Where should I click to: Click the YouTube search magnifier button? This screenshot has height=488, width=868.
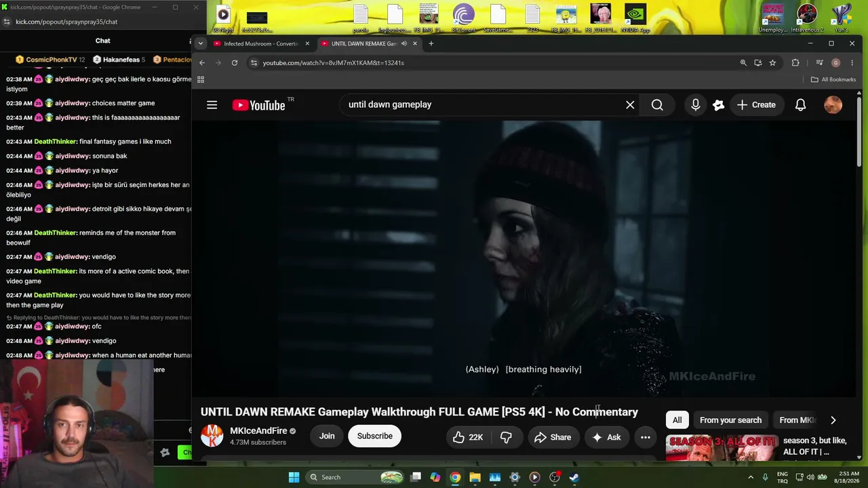[657, 105]
